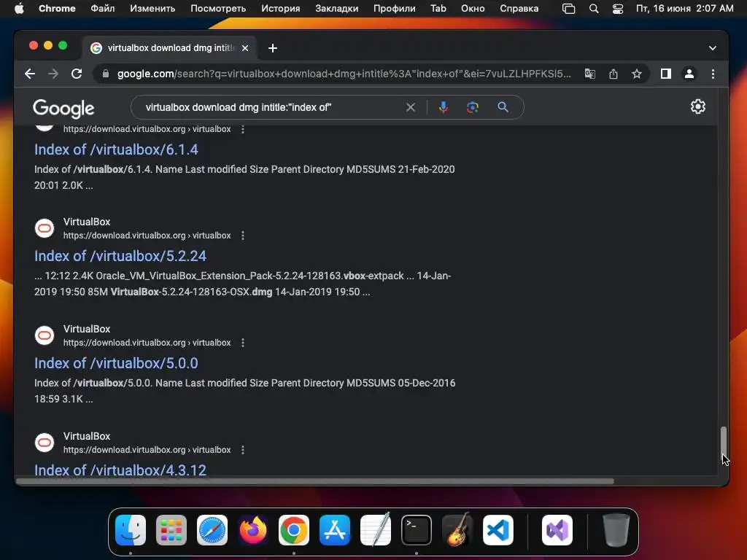Submit search with magnifier icon
Screen dimensions: 747x560
[503, 107]
